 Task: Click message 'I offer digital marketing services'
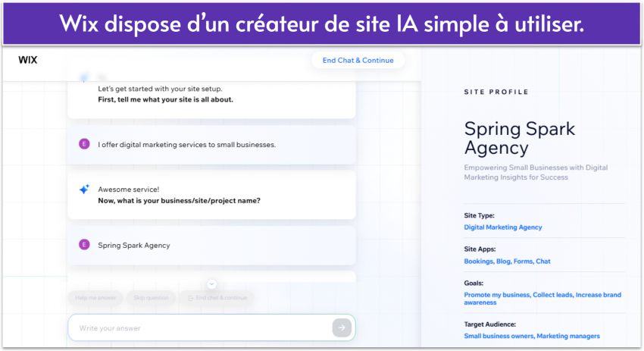coord(186,145)
